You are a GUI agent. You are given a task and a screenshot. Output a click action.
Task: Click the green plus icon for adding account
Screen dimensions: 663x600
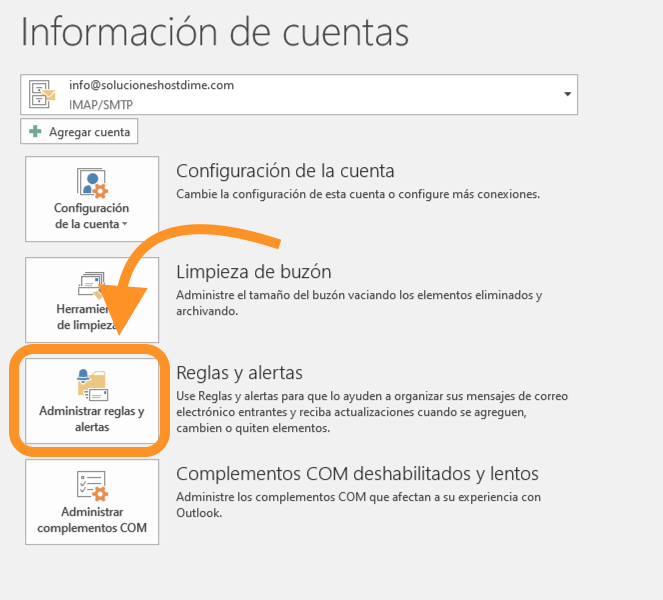[35, 132]
